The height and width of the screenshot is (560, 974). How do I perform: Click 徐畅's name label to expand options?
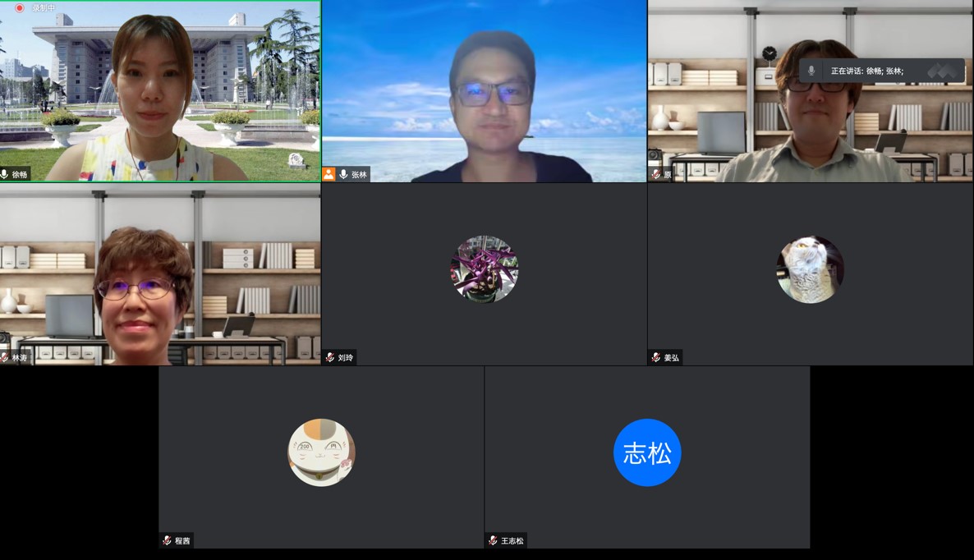[x=21, y=173]
